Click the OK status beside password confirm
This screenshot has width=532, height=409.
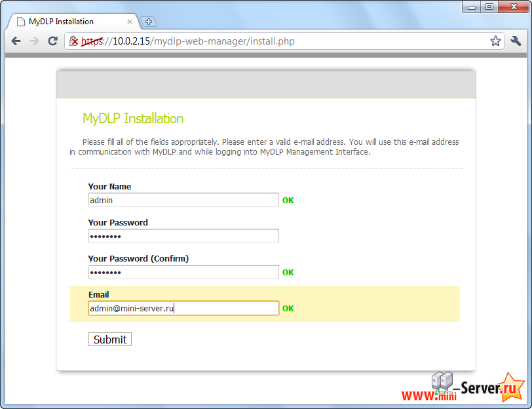pos(288,272)
